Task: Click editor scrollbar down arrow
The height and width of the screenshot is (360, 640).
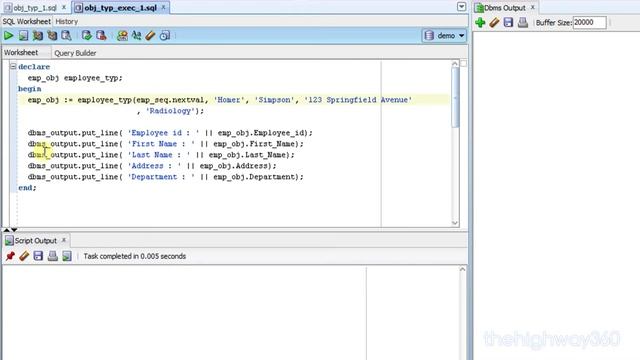Action: tap(455, 223)
